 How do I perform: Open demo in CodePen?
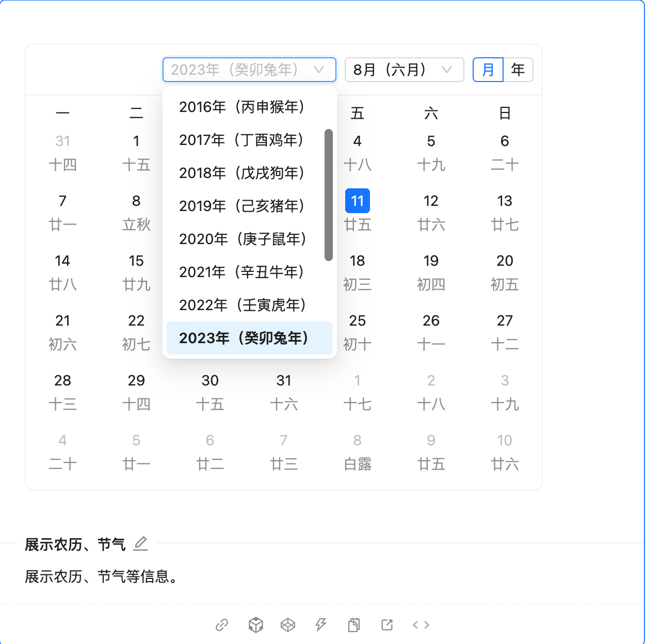[288, 624]
